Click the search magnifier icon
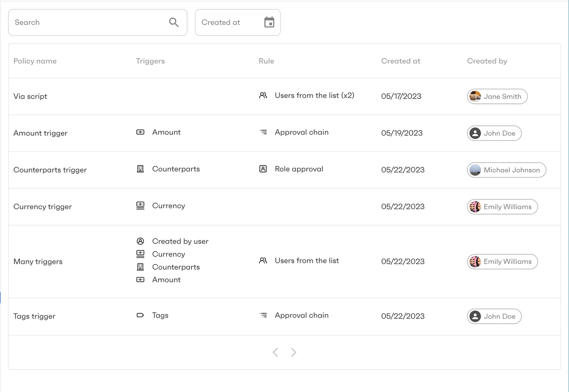This screenshot has height=392, width=569. click(174, 22)
